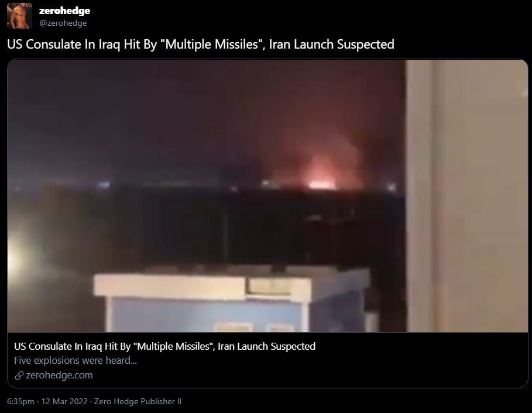Open the 6:35pm timestamp
The height and width of the screenshot is (413, 532).
pyautogui.click(x=20, y=401)
